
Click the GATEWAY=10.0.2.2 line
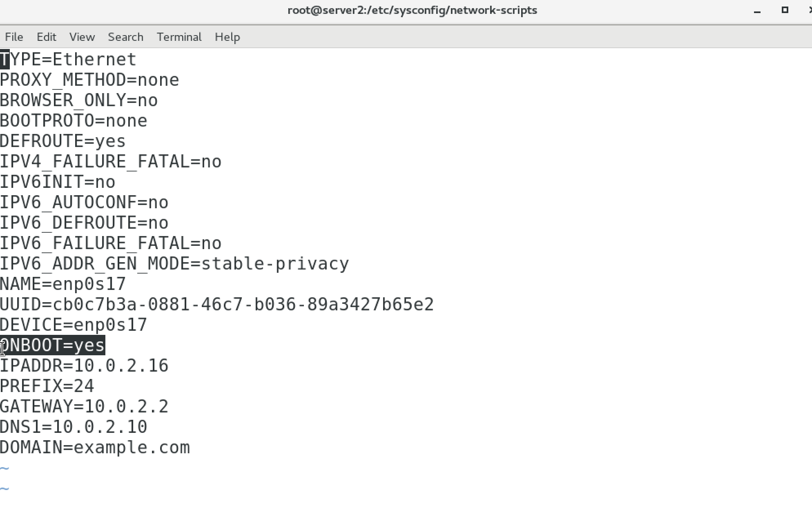(x=84, y=407)
